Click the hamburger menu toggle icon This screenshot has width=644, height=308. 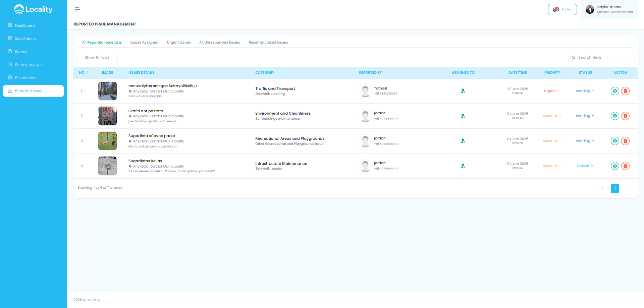click(77, 9)
